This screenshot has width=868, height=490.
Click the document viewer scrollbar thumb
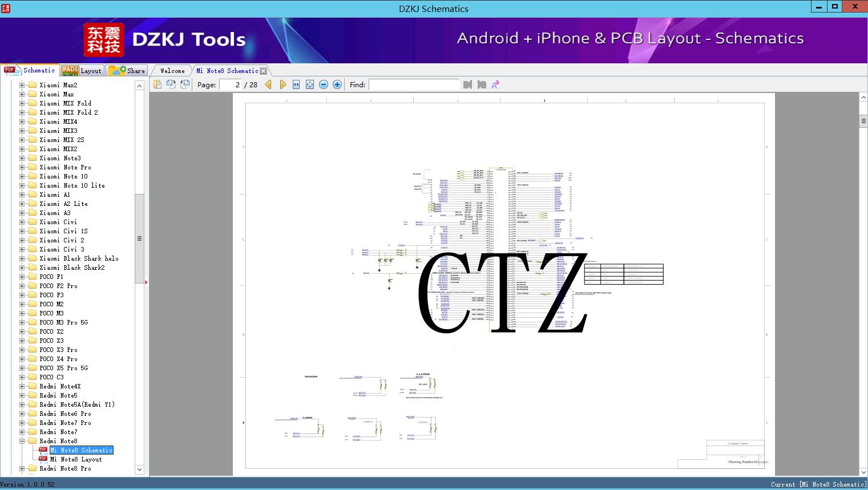pos(863,121)
